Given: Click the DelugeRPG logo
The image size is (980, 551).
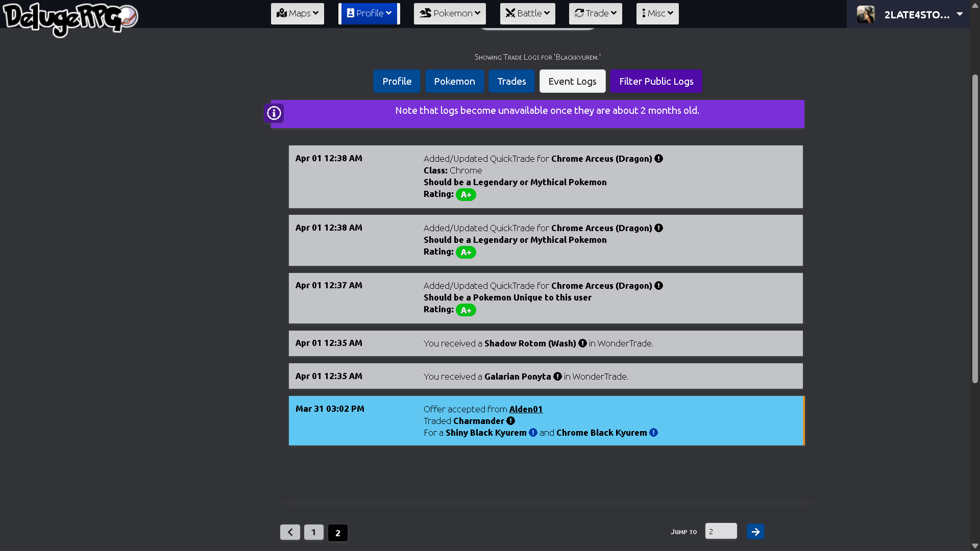Looking at the screenshot, I should coord(70,19).
